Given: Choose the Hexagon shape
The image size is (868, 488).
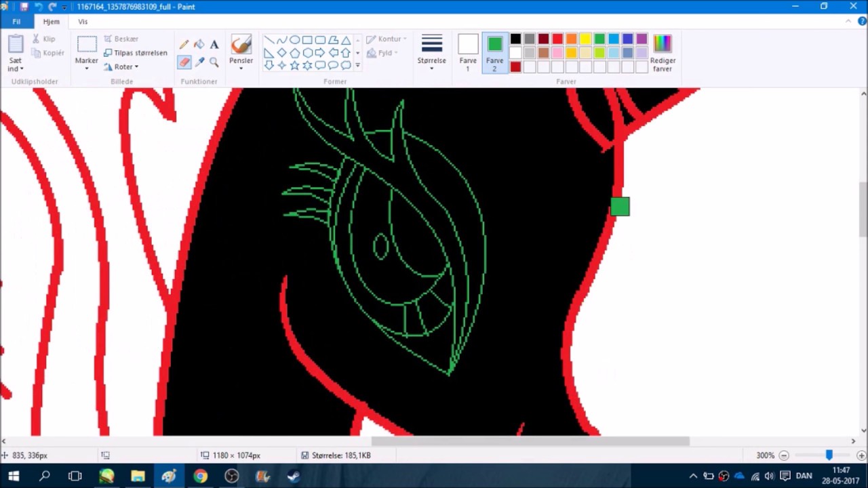Looking at the screenshot, I should tap(307, 53).
